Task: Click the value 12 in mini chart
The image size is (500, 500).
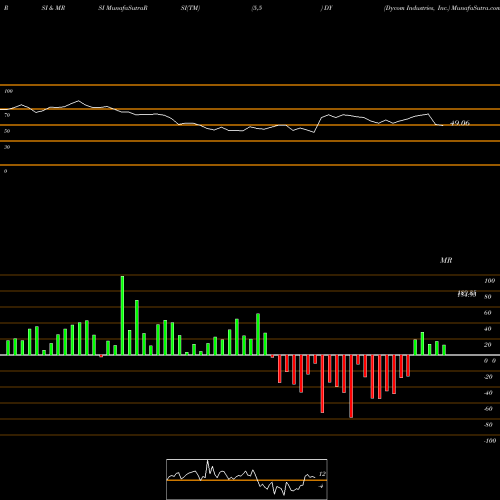Action: pos(322,474)
